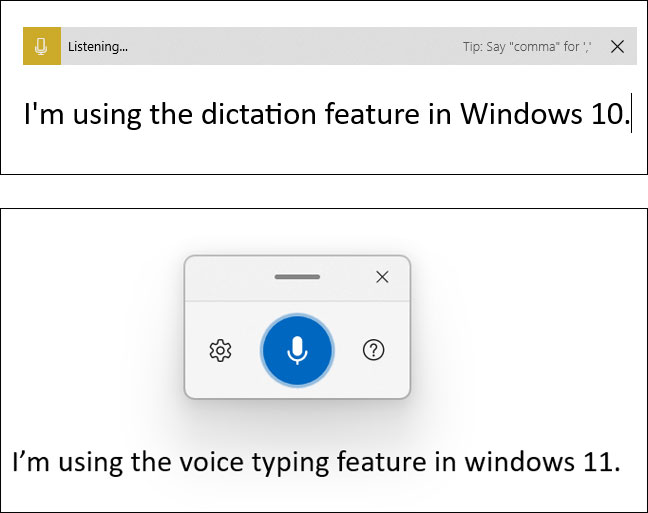648x513 pixels.
Task: Open voice typing help question mark
Action: tap(374, 350)
